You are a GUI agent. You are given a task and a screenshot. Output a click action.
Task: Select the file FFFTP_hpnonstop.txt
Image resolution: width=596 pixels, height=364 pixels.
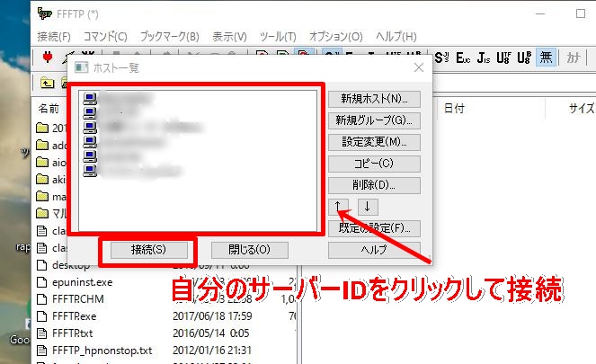[x=102, y=351]
